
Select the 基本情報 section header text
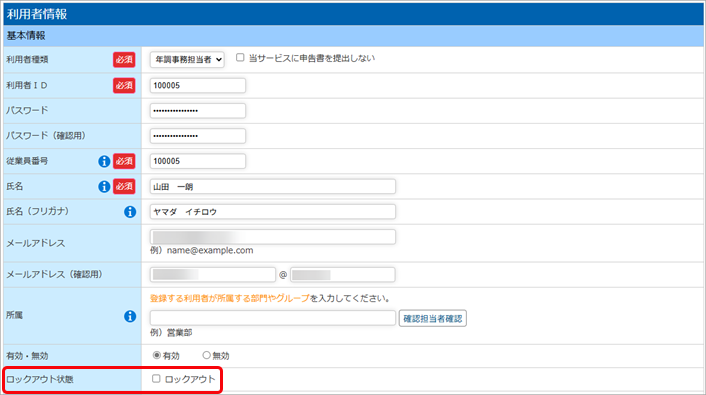tap(26, 36)
